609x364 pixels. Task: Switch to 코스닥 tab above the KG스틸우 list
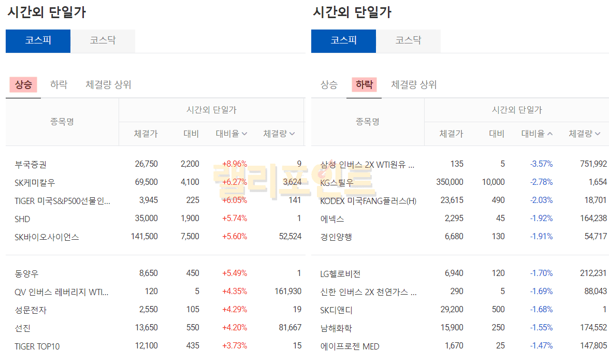click(408, 40)
